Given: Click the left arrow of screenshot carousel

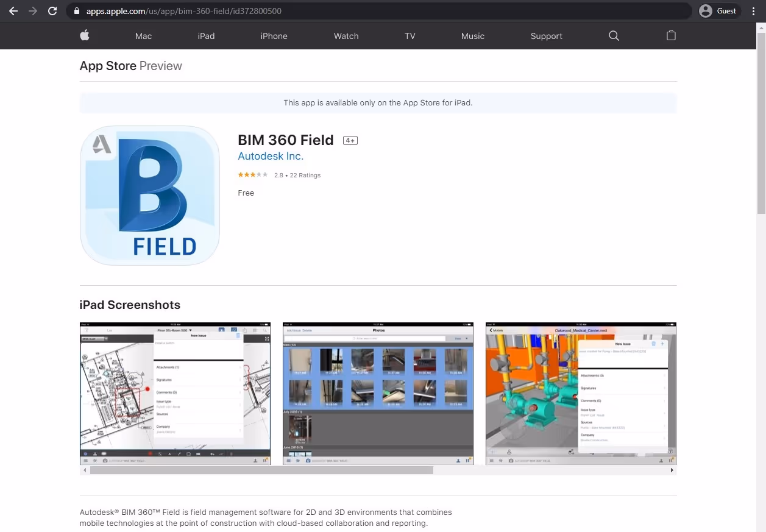Looking at the screenshot, I should pyautogui.click(x=83, y=470).
